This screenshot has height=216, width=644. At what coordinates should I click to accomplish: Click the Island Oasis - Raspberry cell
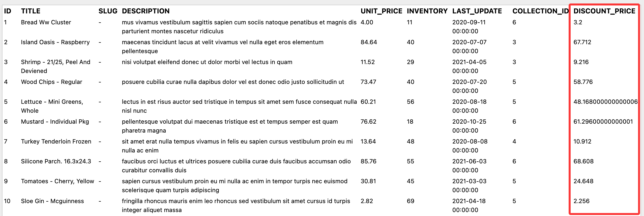(55, 42)
